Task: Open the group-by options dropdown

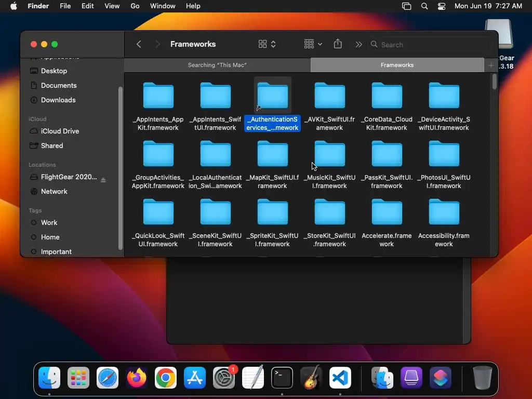Action: tap(313, 44)
